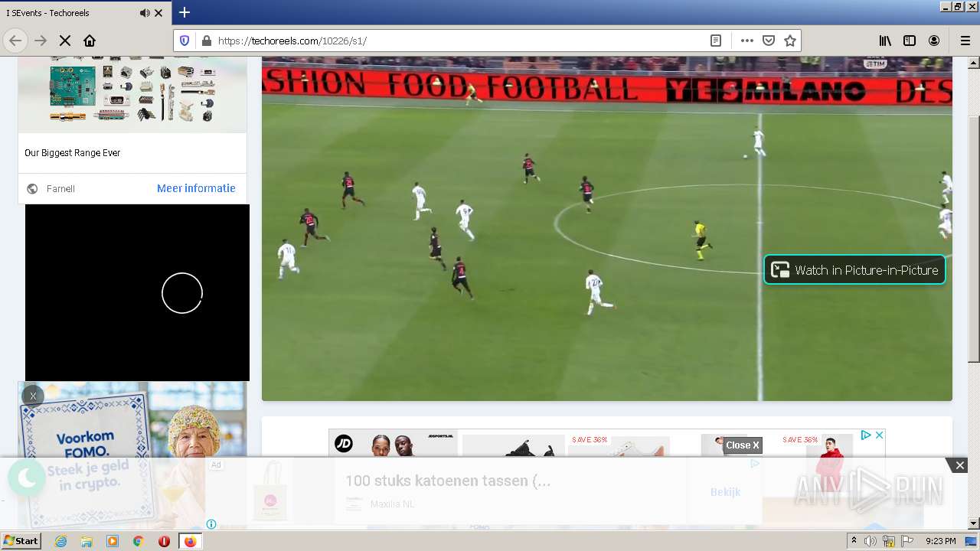
Task: Open the 100 stuks katoenen tassen ad
Action: click(447, 481)
